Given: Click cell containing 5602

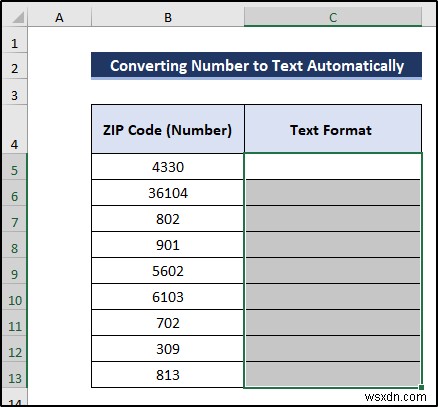Looking at the screenshot, I should 168,271.
